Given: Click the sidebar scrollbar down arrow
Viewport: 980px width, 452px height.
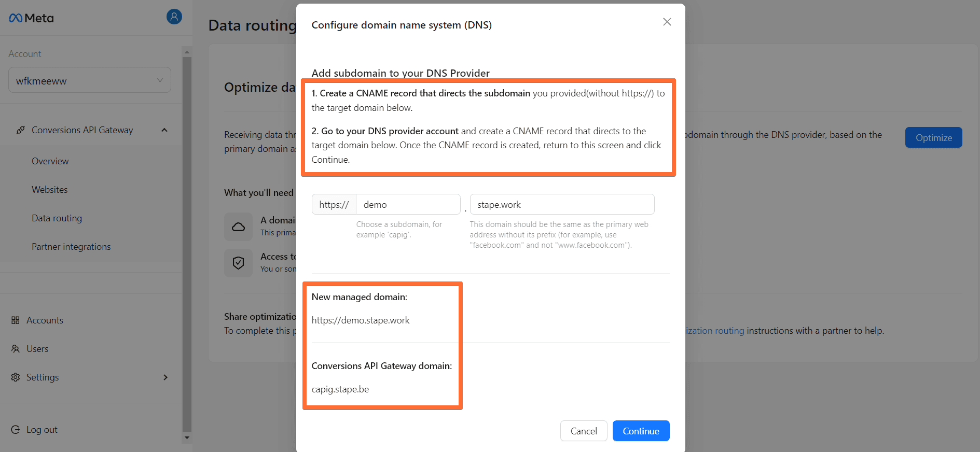Looking at the screenshot, I should click(187, 438).
